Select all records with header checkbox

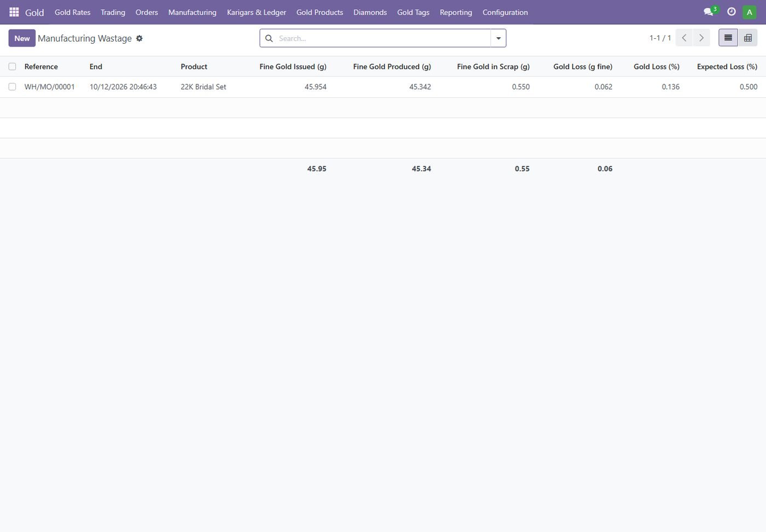12,67
